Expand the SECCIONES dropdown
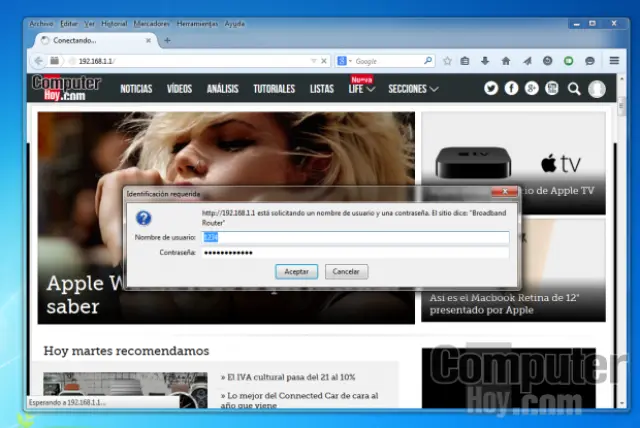The width and height of the screenshot is (640, 428). 433,89
